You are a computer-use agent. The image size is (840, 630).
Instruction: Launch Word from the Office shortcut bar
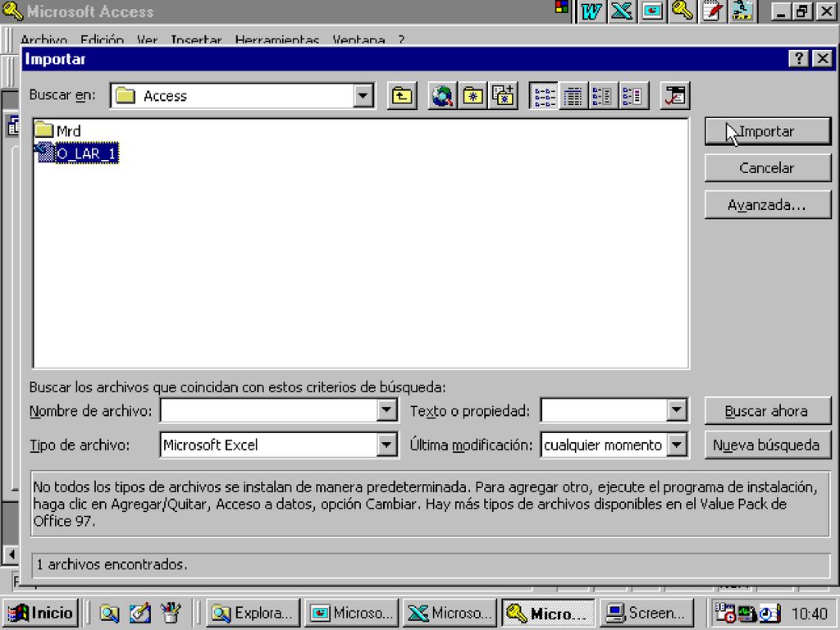tap(591, 11)
